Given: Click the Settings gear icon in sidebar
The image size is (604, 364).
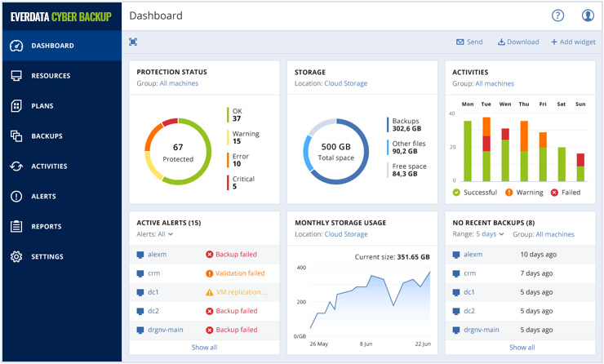Looking at the screenshot, I should point(16,257).
